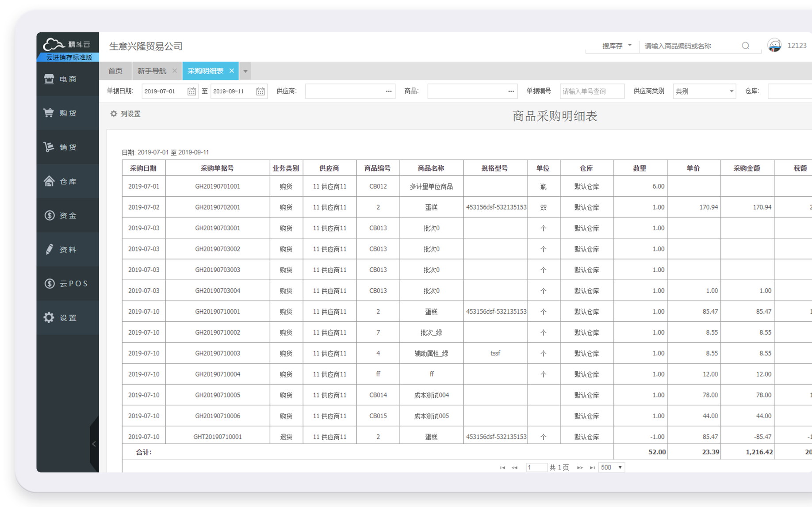
Task: Open the 列设置 column settings
Action: pos(125,114)
